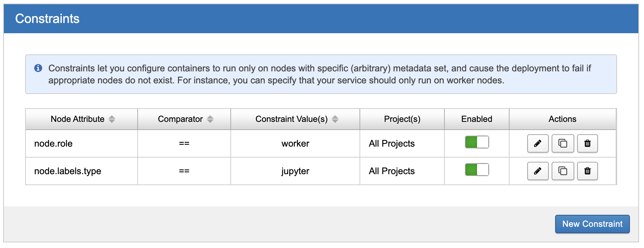Image resolution: width=644 pixels, height=248 pixels.
Task: Click the worker constraint value
Action: coord(295,143)
